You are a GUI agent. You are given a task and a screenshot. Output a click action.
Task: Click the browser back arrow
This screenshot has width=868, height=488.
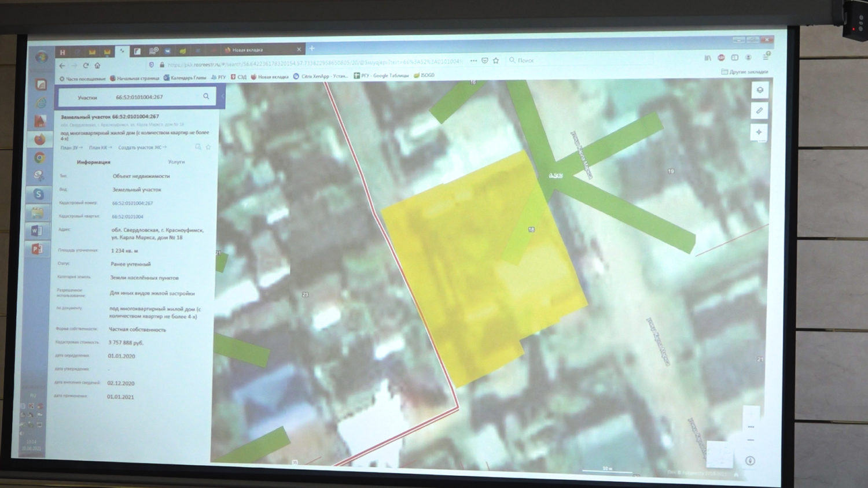(62, 66)
